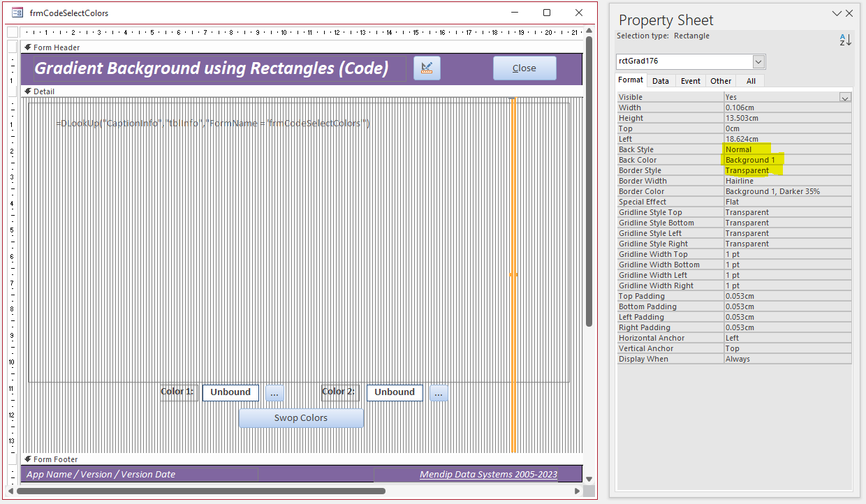This screenshot has height=504, width=866.
Task: Select the Color 2 label
Action: pos(339,392)
